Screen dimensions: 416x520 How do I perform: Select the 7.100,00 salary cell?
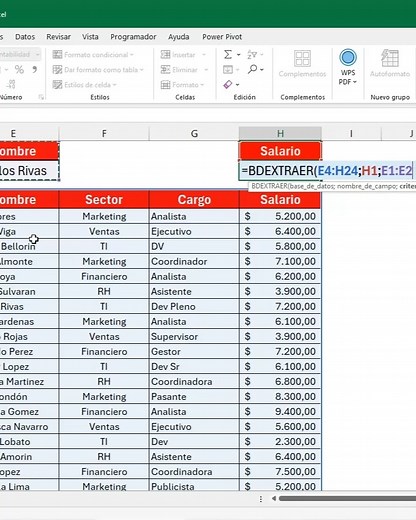pyautogui.click(x=280, y=261)
